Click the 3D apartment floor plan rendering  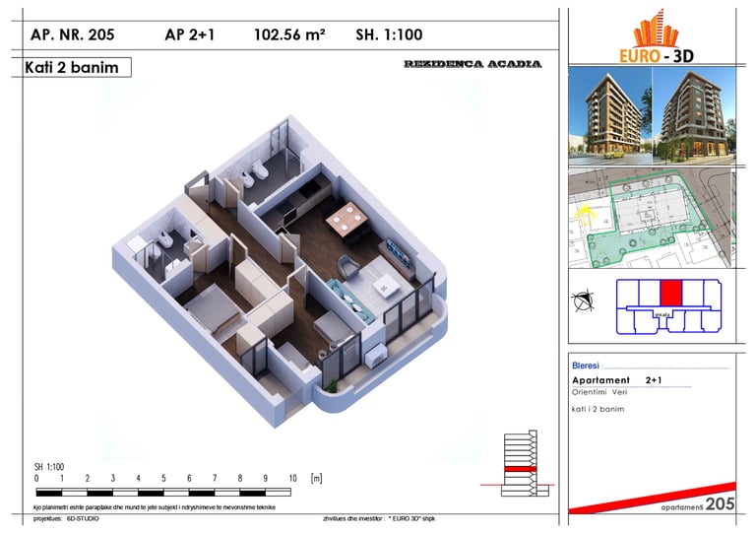[280, 270]
